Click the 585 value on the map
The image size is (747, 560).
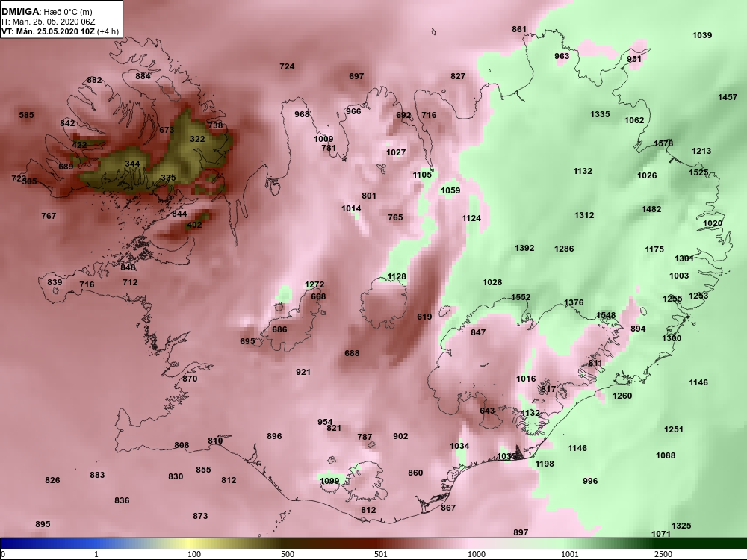pos(27,115)
